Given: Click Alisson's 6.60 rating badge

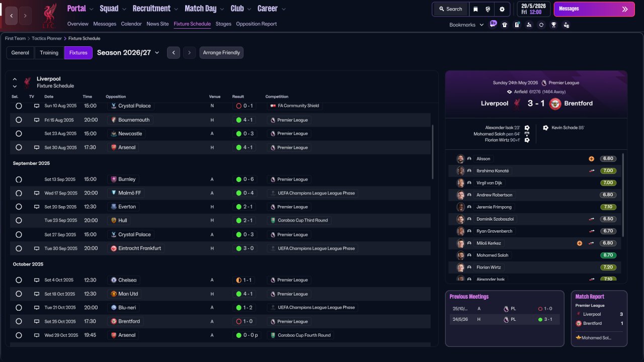Looking at the screenshot, I should [608, 159].
